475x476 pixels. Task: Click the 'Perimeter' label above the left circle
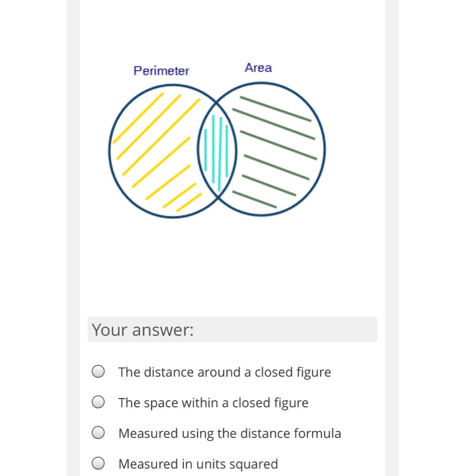click(x=161, y=71)
